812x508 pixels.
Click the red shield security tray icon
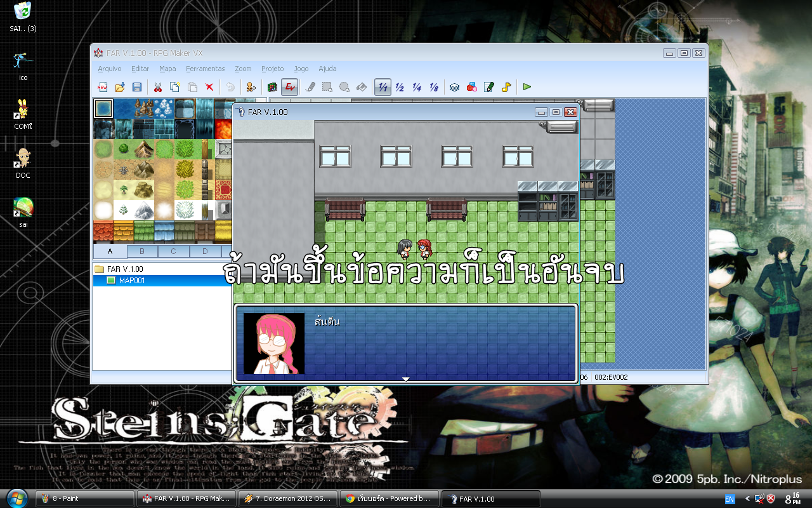coord(771,498)
